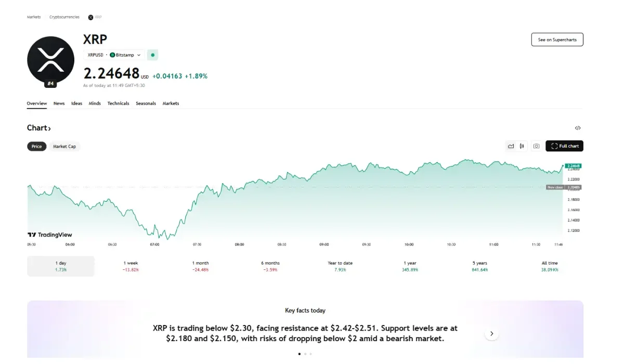Select the area chart style icon
This screenshot has width=624, height=364.
click(x=511, y=146)
